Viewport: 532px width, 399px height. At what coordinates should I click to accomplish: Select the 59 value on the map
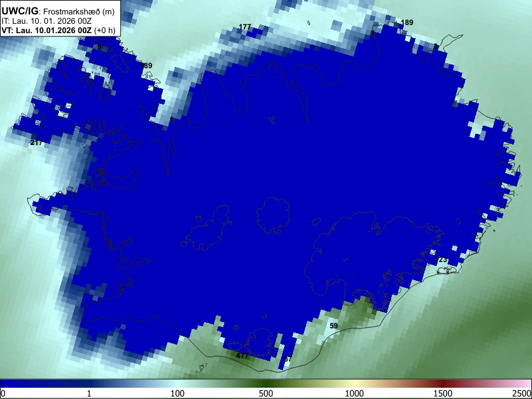point(334,326)
